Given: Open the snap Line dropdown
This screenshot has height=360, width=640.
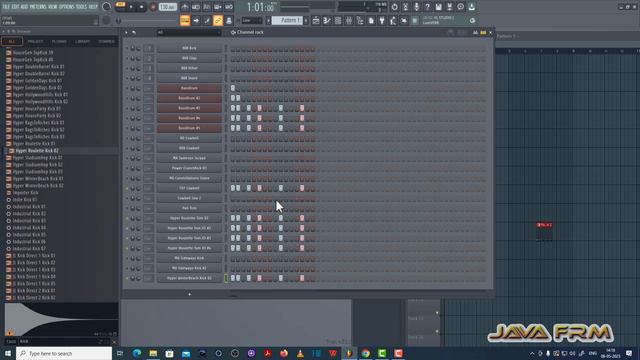Looking at the screenshot, I should point(252,20).
